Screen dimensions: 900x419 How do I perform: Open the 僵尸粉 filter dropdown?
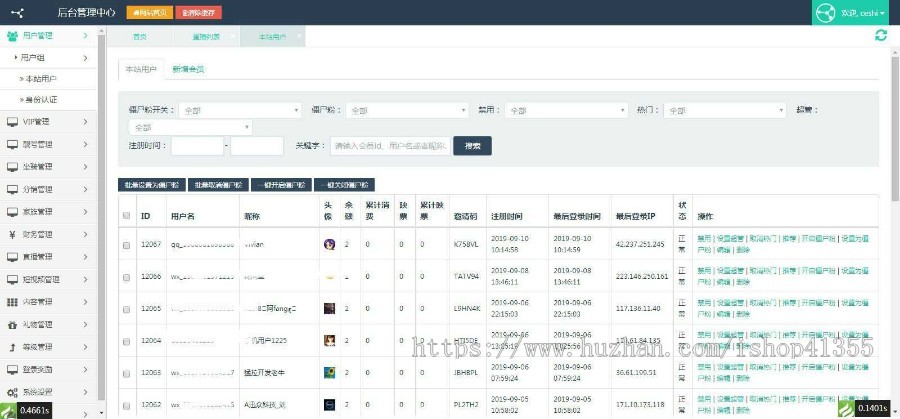407,110
